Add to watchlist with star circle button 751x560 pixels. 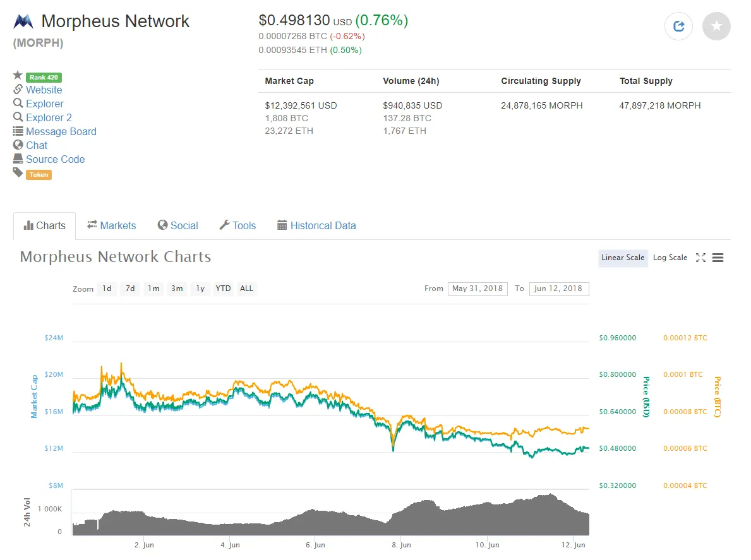click(x=716, y=26)
